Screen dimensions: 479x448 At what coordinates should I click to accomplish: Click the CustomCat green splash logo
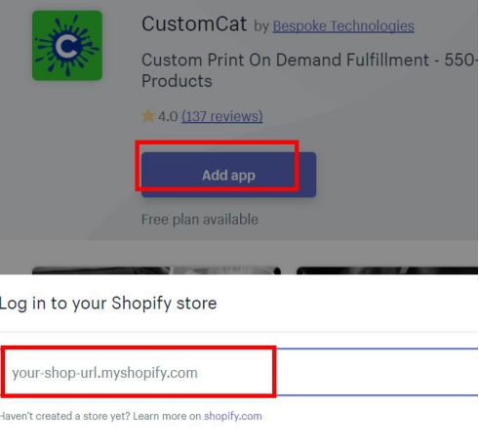coord(67,45)
